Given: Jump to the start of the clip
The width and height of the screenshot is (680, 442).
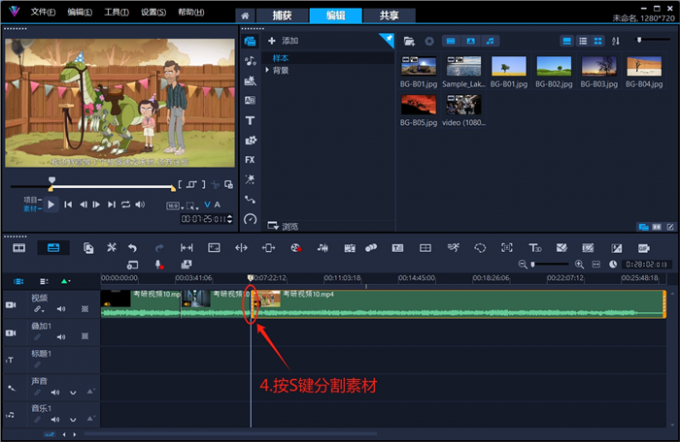Looking at the screenshot, I should (x=68, y=204).
